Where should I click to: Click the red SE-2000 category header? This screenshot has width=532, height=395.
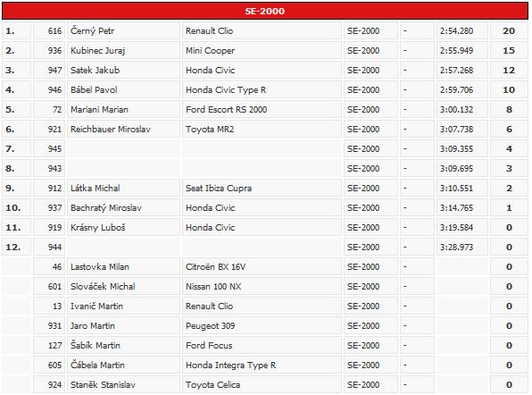264,11
